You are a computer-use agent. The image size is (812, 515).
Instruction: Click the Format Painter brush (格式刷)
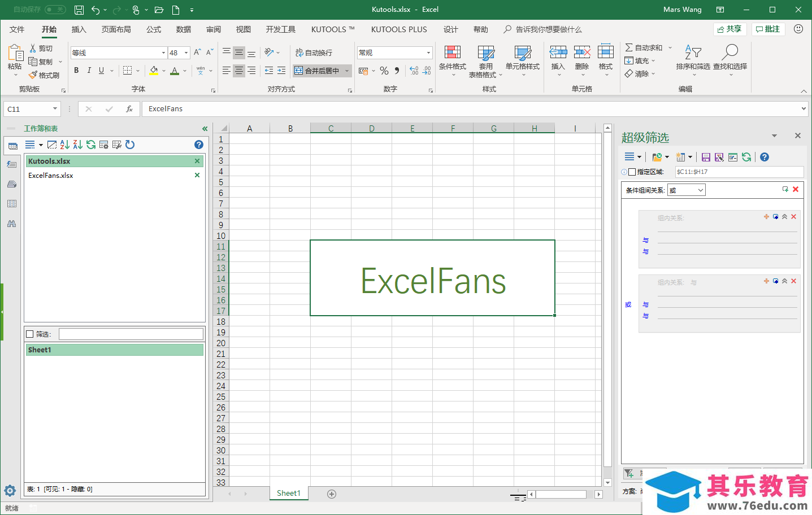[x=44, y=75]
